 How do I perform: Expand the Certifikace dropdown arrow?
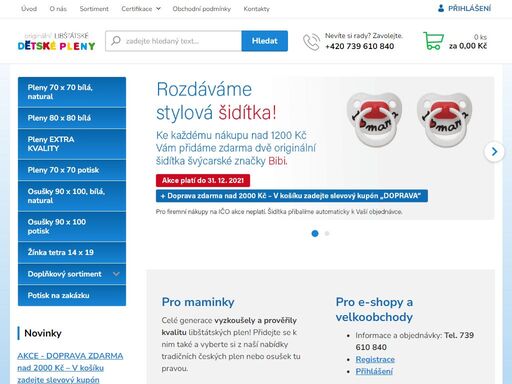pos(158,9)
